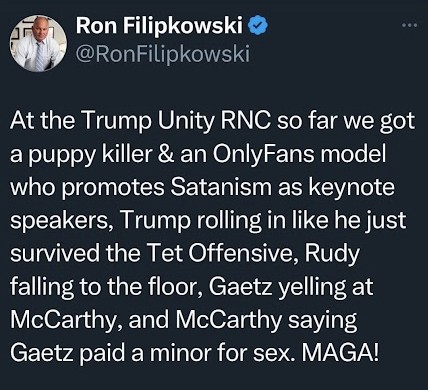Select the words "Trump Unity RNC"

click(176, 121)
